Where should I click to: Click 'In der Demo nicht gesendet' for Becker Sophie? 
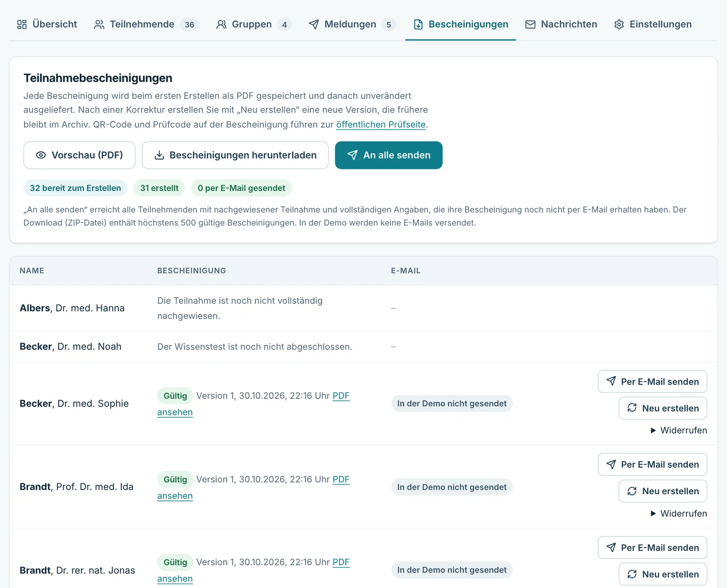[x=452, y=403]
